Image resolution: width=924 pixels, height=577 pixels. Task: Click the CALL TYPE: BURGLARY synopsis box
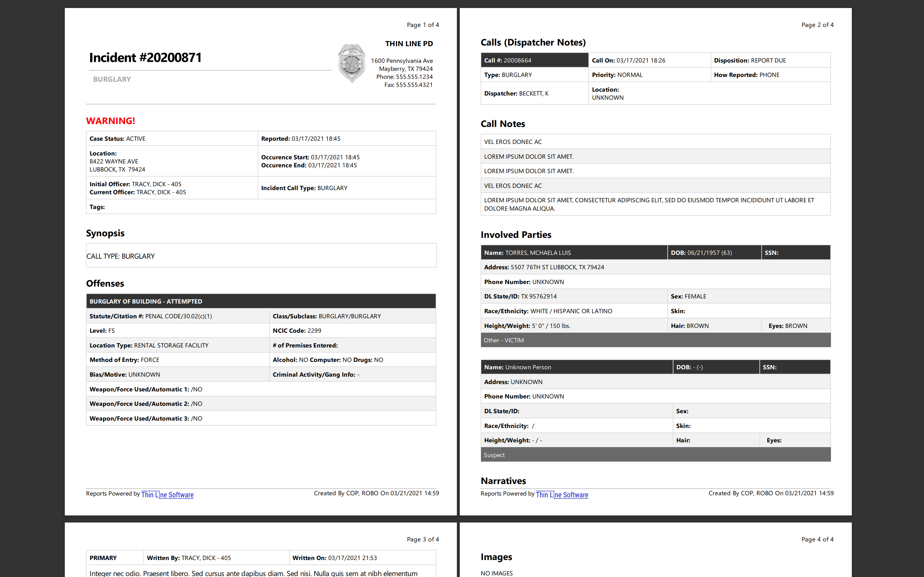[261, 256]
